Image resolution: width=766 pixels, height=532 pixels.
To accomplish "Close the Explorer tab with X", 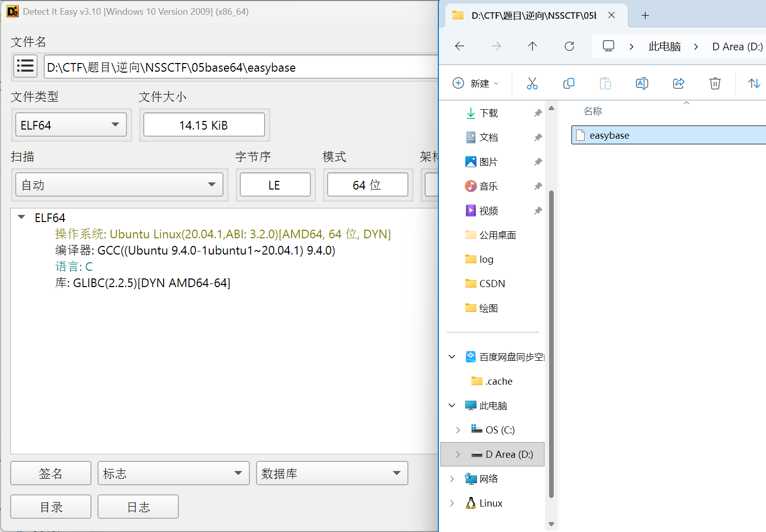I will [612, 15].
